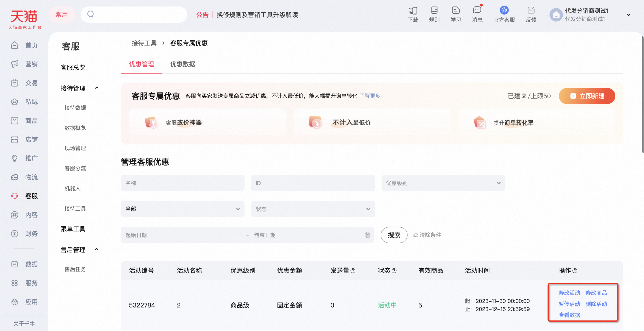Viewport: 644px width, 331px height.
Task: Click the 下载 download icon in header
Action: pos(413,11)
